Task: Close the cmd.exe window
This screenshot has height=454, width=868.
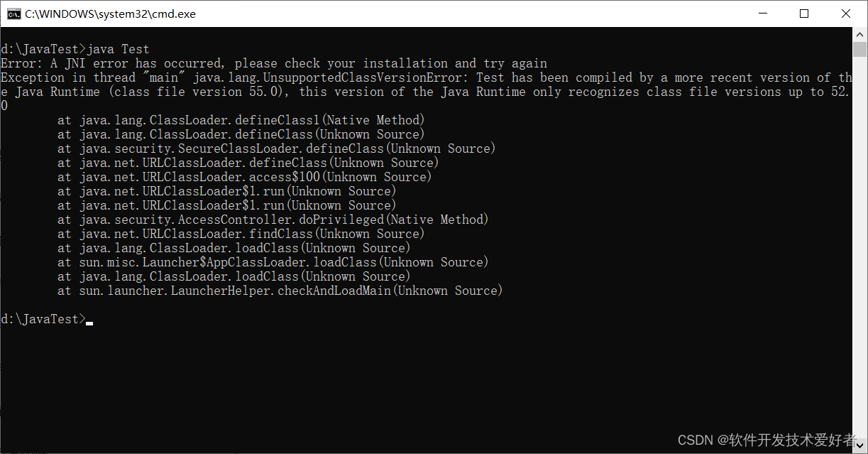Action: click(846, 13)
